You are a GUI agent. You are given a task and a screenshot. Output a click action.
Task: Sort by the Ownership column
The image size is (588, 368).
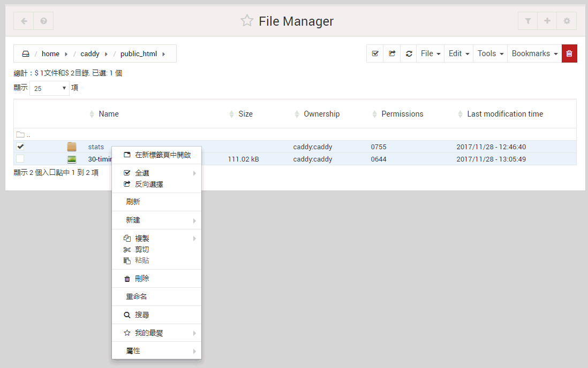[321, 114]
